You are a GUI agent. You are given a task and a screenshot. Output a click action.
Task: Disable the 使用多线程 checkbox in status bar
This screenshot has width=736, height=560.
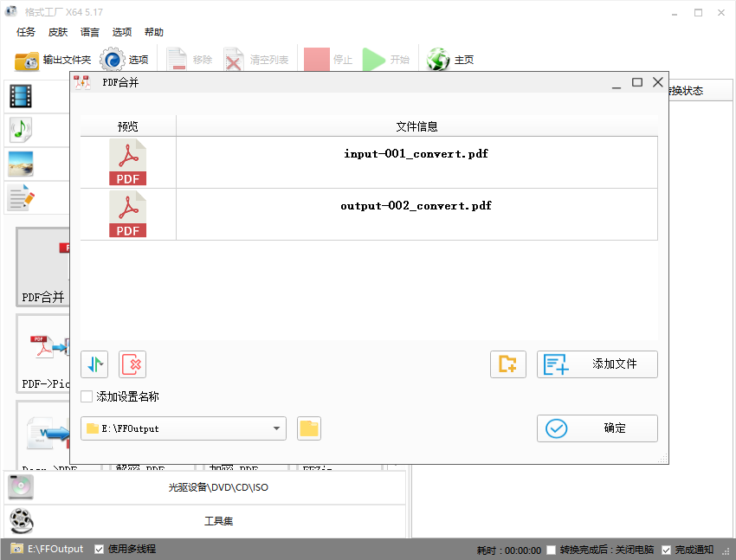pos(99,549)
